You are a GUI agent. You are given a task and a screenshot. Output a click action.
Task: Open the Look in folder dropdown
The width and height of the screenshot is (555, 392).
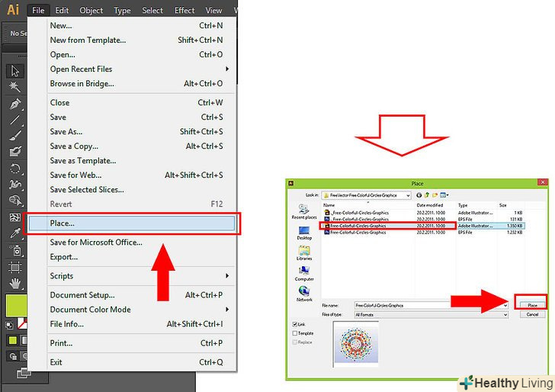367,195
